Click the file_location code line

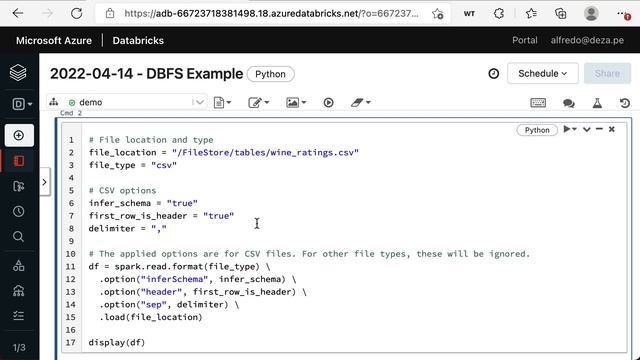click(x=224, y=153)
